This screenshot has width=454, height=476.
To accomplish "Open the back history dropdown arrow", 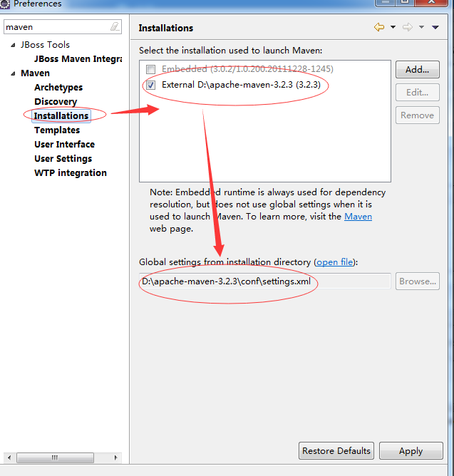I will 393,27.
